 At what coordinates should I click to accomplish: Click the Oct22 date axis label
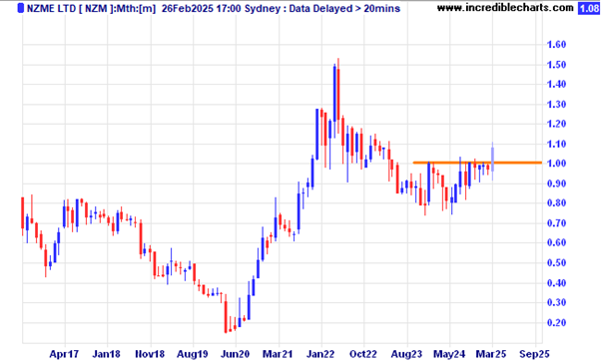point(363,354)
